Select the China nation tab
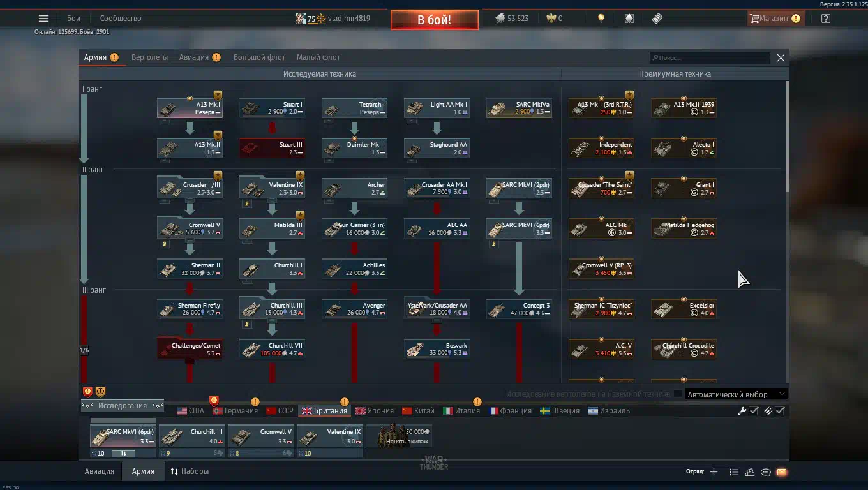The width and height of the screenshot is (868, 490). coord(419,411)
